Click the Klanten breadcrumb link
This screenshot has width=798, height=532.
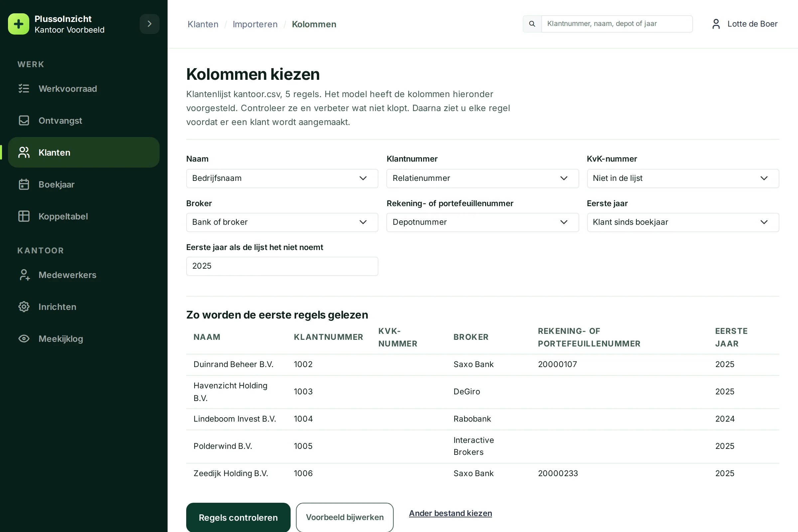(203, 24)
